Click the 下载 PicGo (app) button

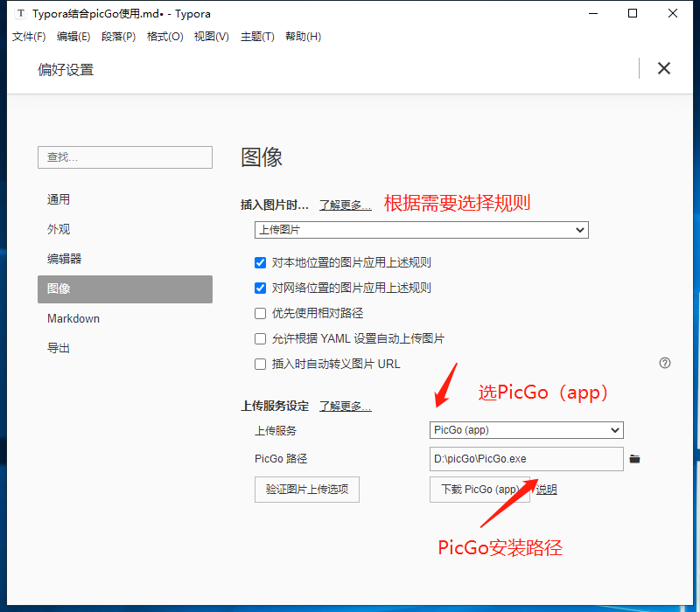coord(479,490)
